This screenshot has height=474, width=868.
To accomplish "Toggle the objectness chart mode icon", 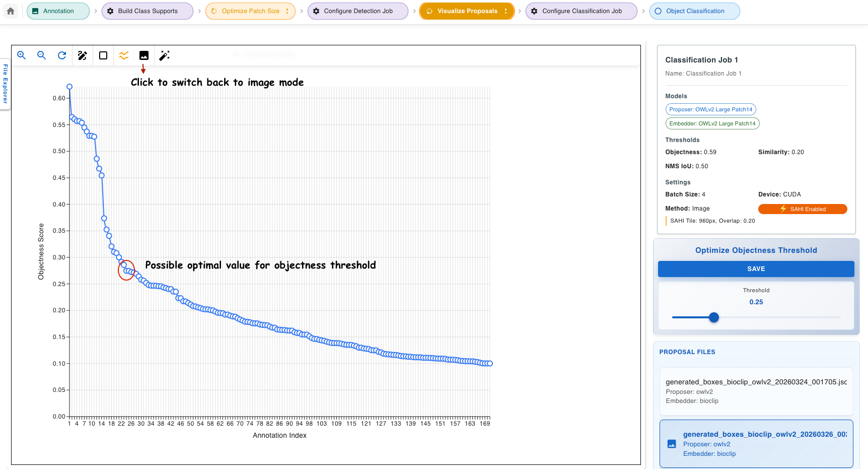I will 124,55.
